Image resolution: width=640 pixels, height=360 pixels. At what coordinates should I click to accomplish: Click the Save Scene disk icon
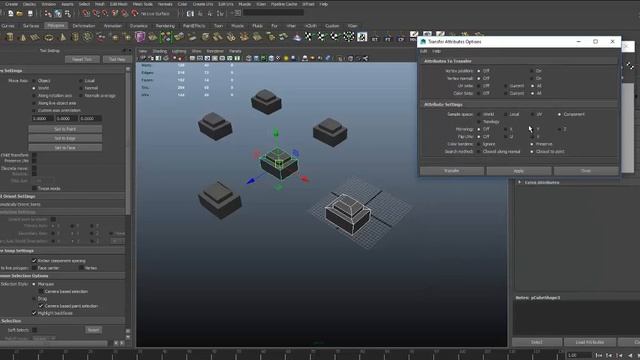pyautogui.click(x=30, y=13)
